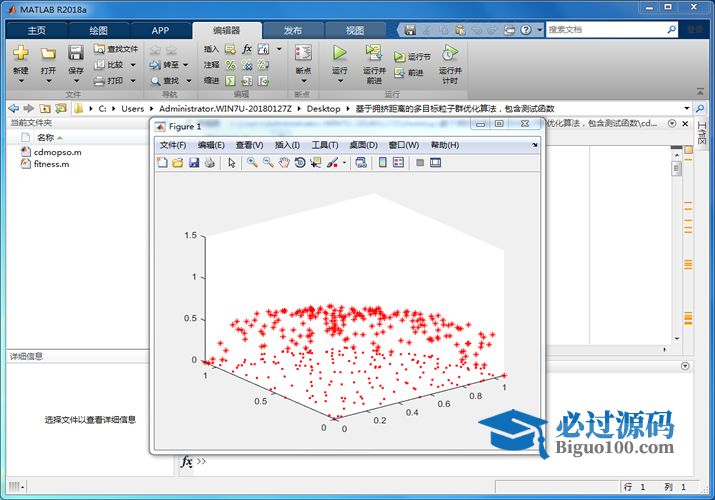Image resolution: width=715 pixels, height=500 pixels.
Task: Print the figure using the printer icon
Action: [210, 163]
